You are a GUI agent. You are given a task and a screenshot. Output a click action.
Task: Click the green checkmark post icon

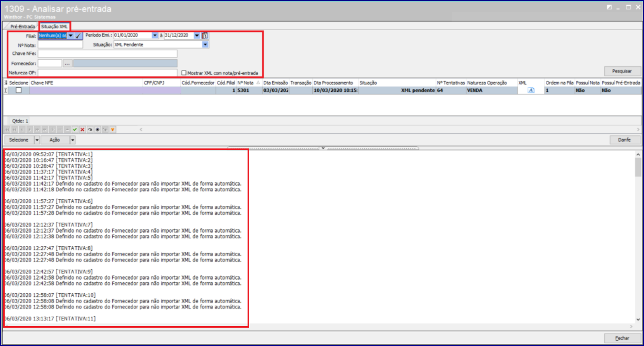click(75, 130)
